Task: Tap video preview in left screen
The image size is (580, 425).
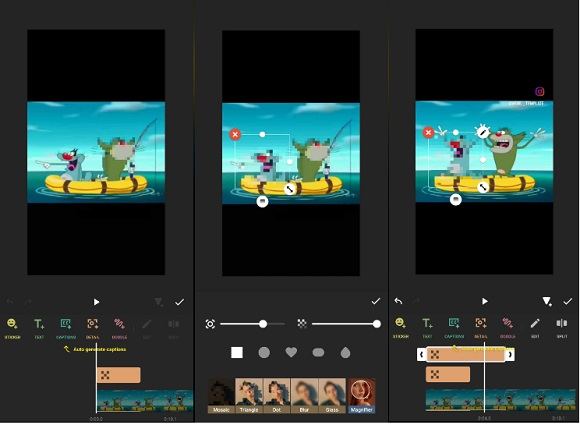Action: [x=96, y=152]
